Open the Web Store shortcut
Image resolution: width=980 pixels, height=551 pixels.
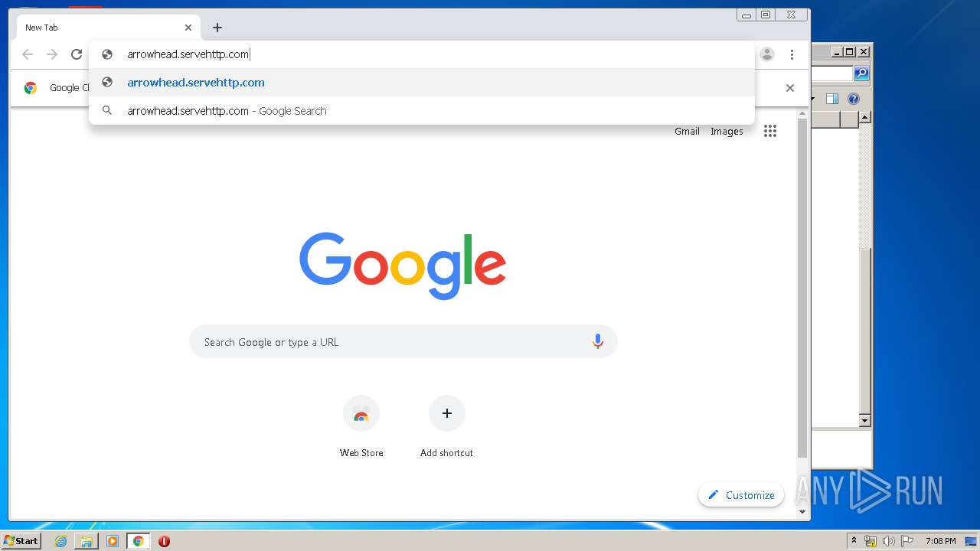pos(361,427)
